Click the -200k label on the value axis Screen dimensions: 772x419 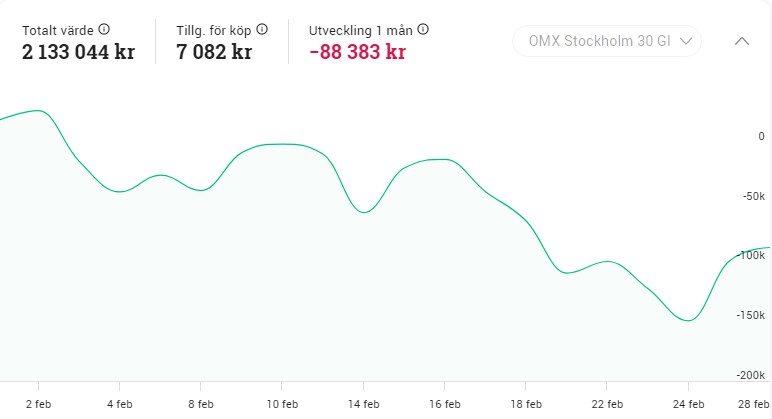750,375
